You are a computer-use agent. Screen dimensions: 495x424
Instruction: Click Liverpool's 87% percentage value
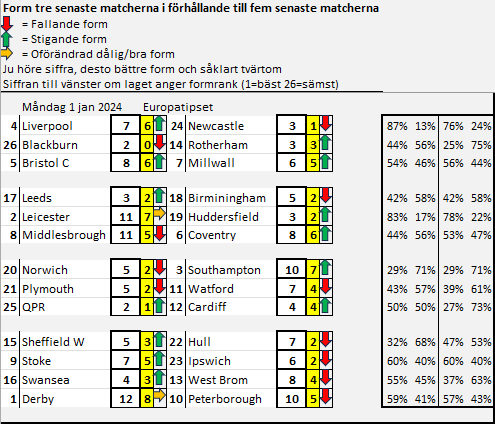pyautogui.click(x=397, y=126)
